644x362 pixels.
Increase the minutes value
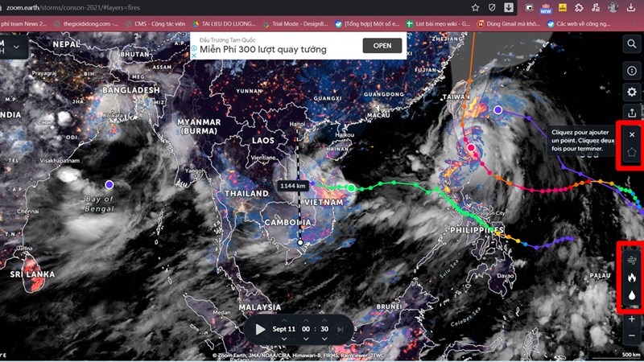pos(324,320)
